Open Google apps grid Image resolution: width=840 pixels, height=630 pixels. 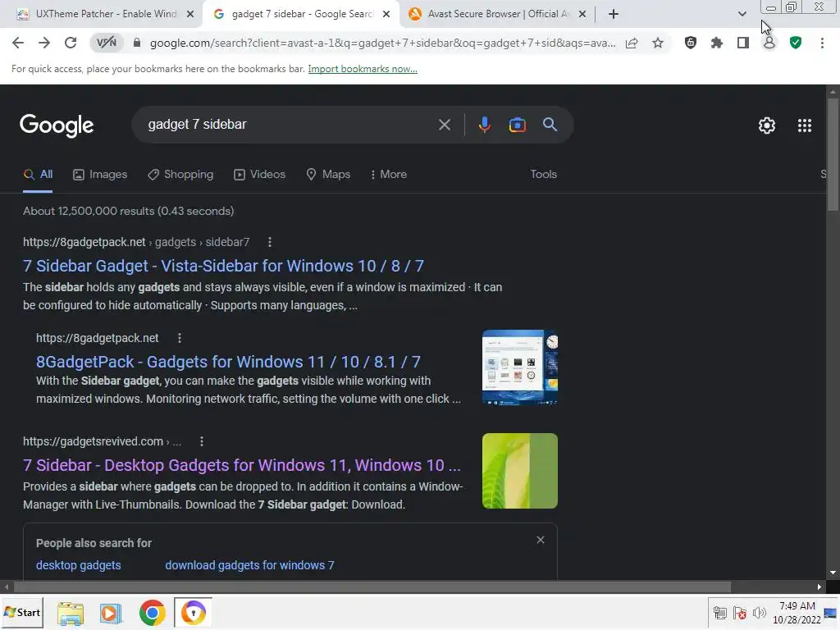pos(805,126)
